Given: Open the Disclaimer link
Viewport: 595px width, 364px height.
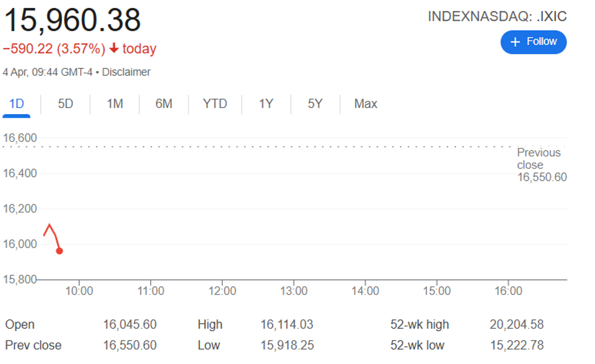Looking at the screenshot, I should click(x=126, y=72).
